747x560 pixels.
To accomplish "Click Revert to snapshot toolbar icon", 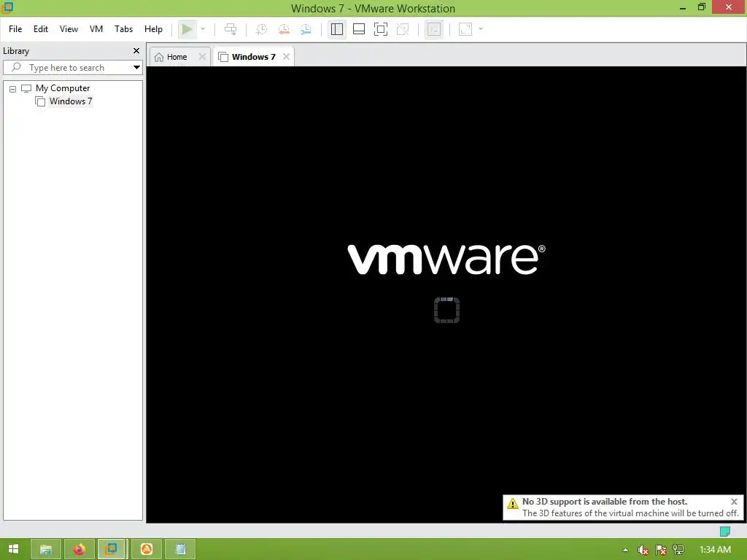I will pos(284,29).
